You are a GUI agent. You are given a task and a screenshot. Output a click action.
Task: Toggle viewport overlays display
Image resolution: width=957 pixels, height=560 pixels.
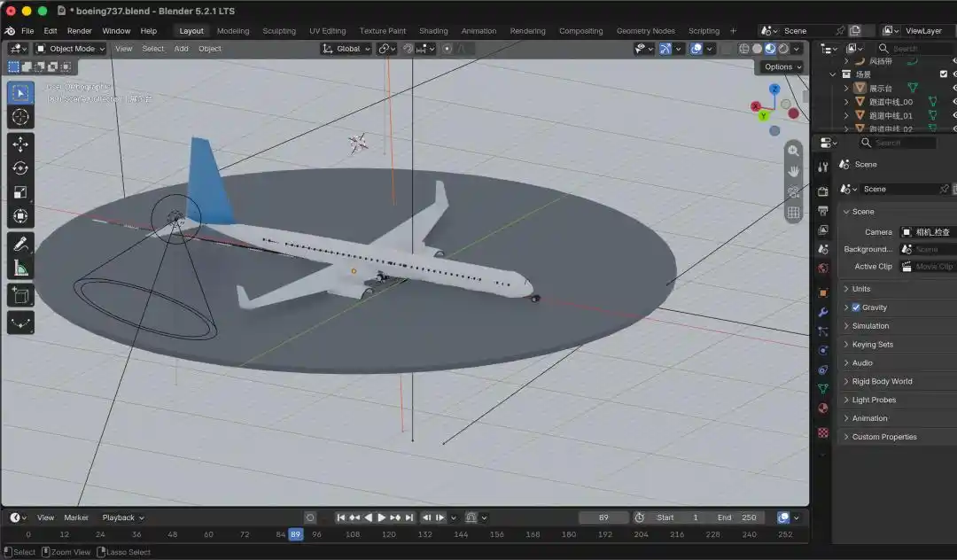point(696,49)
